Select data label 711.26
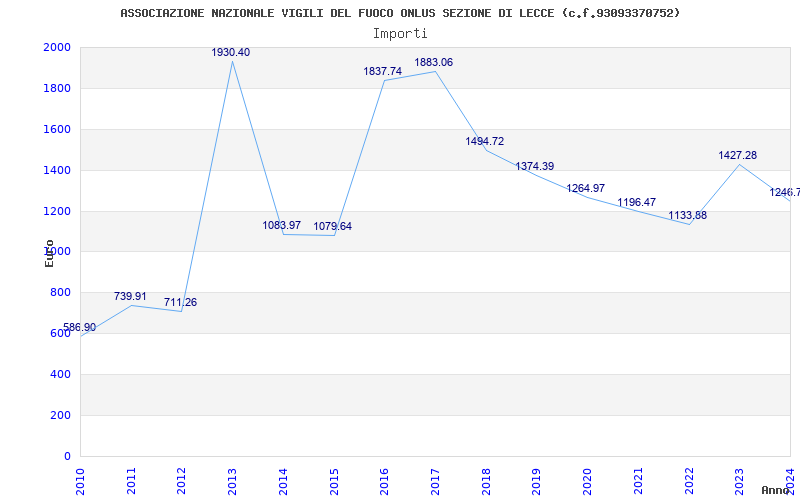 point(181,303)
